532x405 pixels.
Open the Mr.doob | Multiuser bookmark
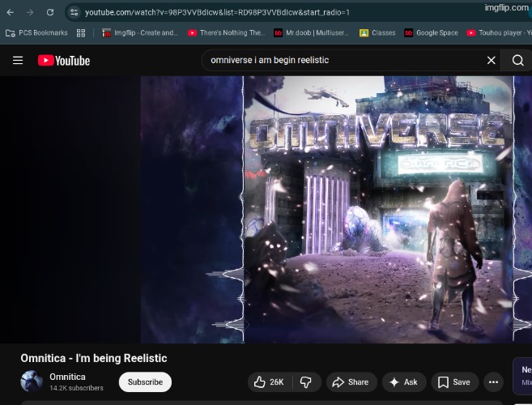pos(312,33)
